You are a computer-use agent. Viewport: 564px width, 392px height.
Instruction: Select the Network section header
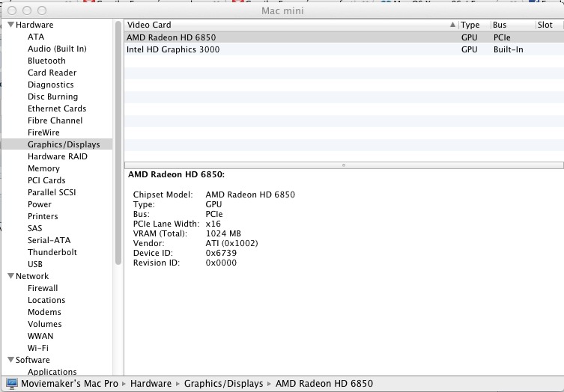coord(32,276)
